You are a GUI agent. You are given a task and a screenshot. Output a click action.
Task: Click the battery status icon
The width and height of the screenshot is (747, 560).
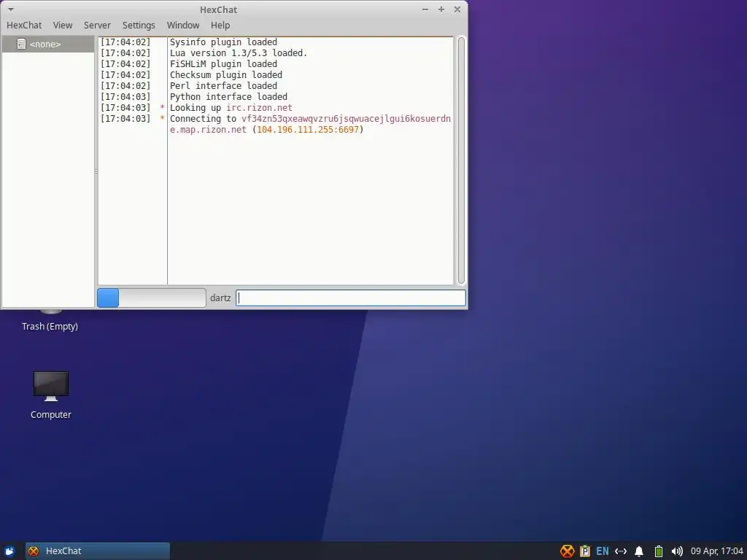pyautogui.click(x=659, y=551)
